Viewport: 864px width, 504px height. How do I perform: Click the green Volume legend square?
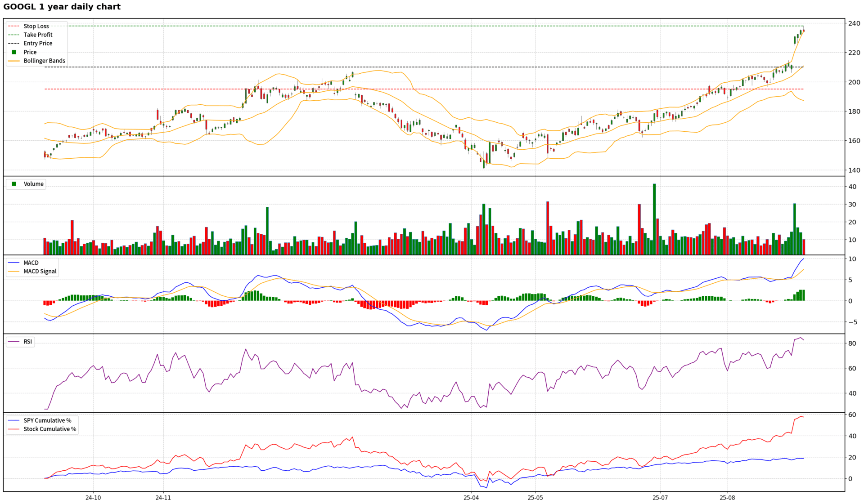click(x=14, y=184)
